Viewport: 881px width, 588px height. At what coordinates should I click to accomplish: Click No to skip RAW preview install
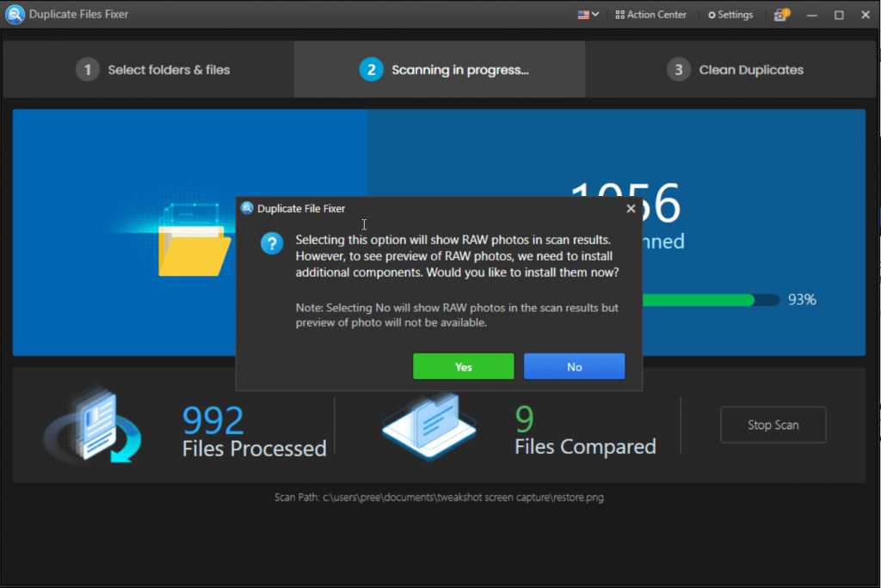[574, 365]
